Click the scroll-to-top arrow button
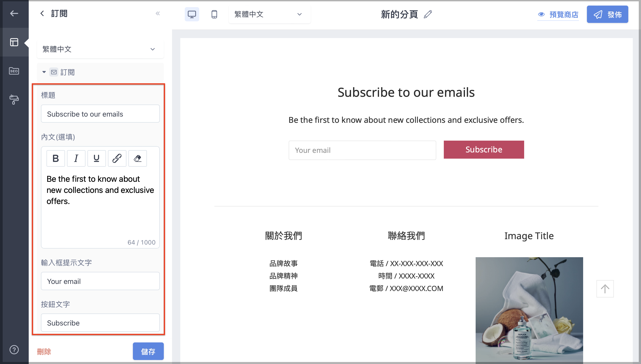The width and height of the screenshot is (641, 364). tap(605, 289)
